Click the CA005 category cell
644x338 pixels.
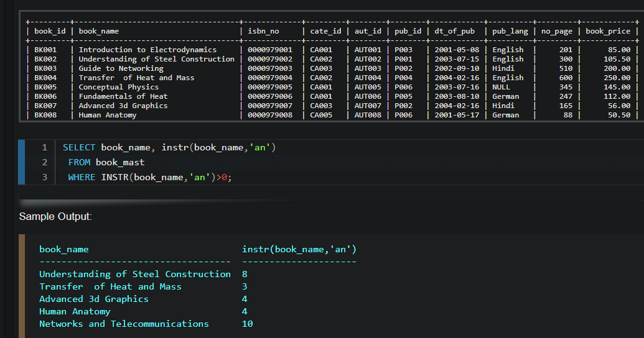[321, 115]
